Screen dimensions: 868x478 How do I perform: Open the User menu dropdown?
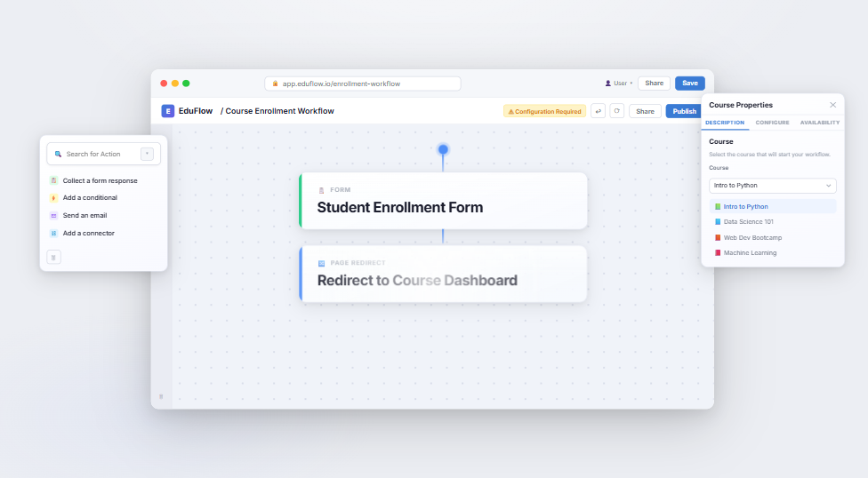pyautogui.click(x=619, y=84)
